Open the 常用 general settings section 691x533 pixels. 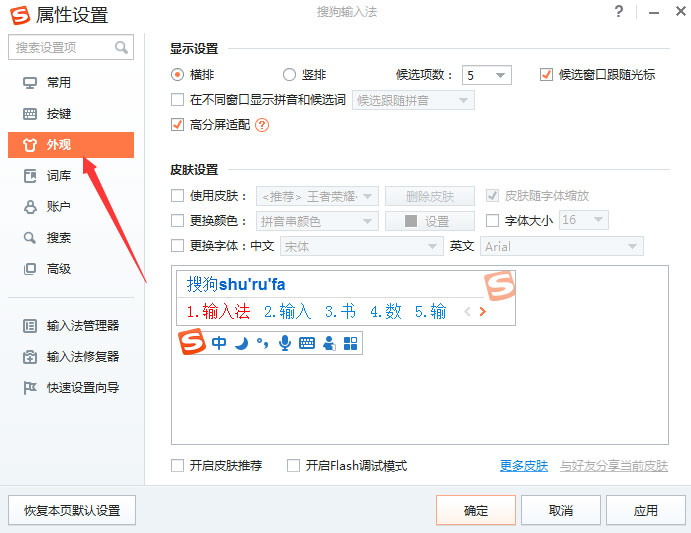coord(71,82)
